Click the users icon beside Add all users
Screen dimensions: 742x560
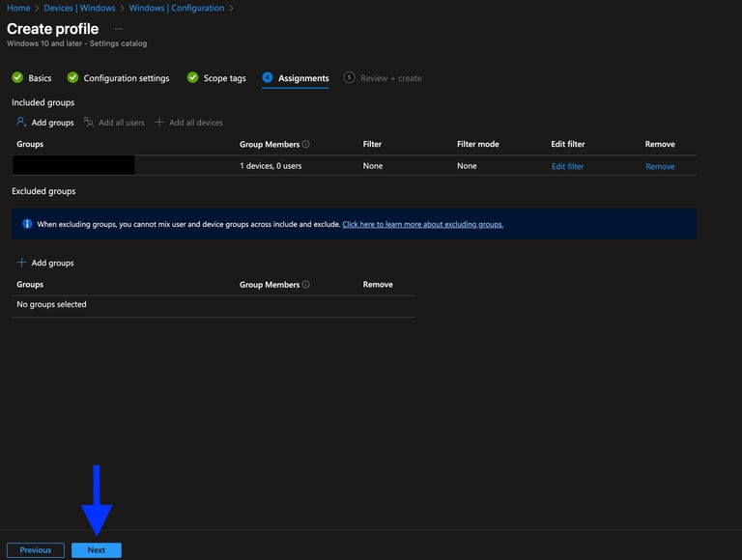point(89,122)
